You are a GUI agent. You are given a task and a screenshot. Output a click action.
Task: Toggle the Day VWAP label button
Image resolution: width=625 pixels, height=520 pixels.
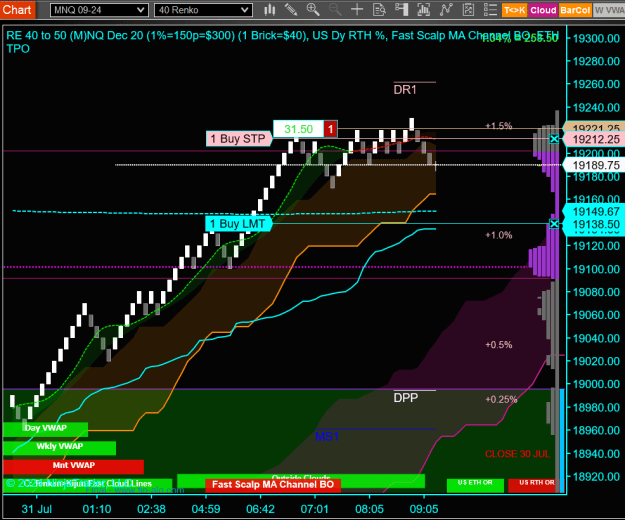pyautogui.click(x=45, y=429)
